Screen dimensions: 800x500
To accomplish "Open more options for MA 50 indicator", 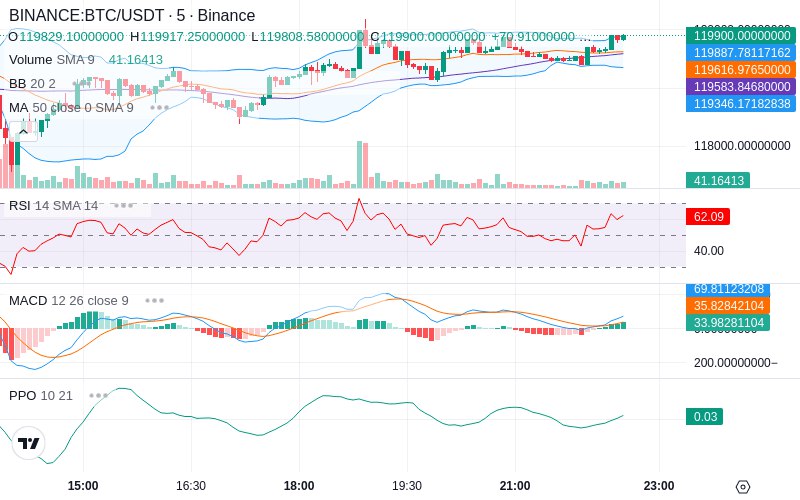I will (x=159, y=108).
